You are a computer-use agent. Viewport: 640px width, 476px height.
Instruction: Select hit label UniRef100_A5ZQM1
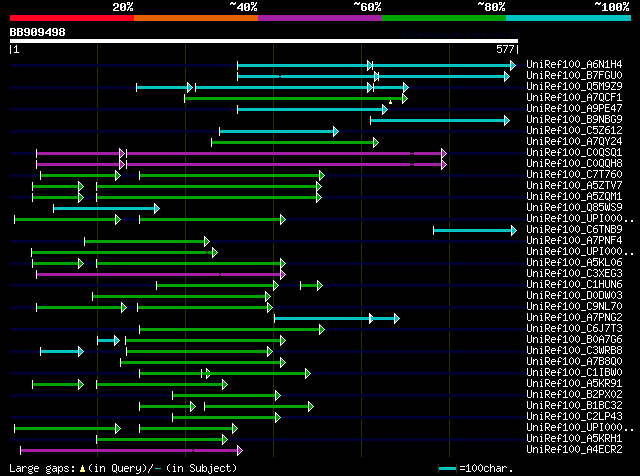pyautogui.click(x=574, y=197)
